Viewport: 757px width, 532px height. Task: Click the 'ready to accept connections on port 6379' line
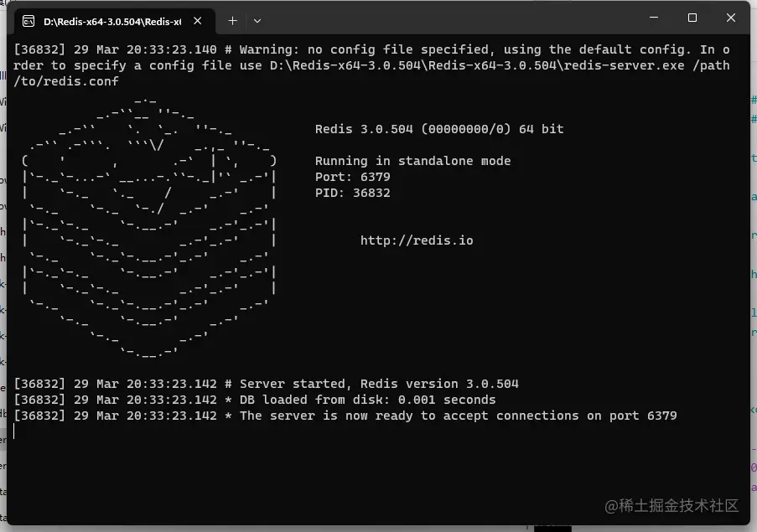coord(345,416)
